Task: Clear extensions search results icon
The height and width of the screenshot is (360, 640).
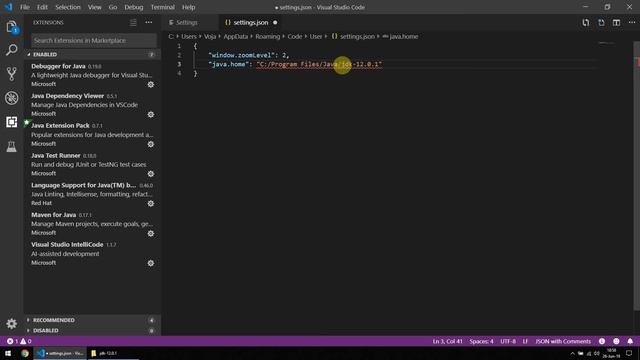Action: coord(133,22)
